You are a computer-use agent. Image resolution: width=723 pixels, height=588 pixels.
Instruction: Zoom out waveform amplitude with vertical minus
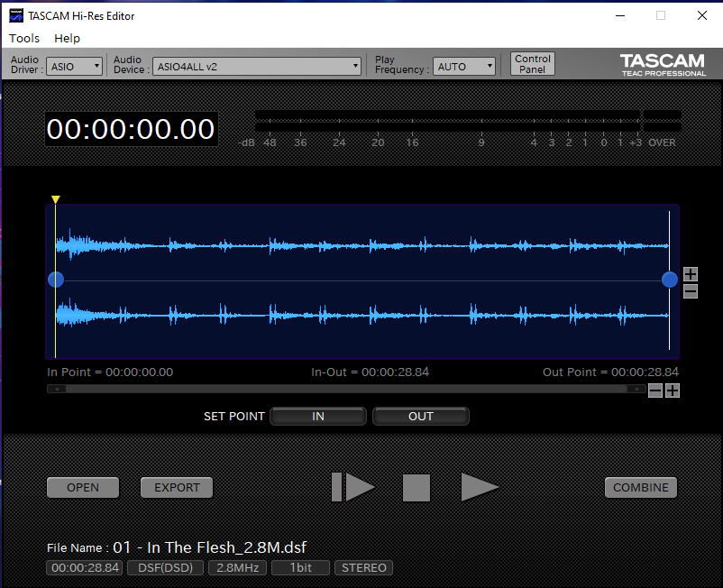tap(691, 290)
